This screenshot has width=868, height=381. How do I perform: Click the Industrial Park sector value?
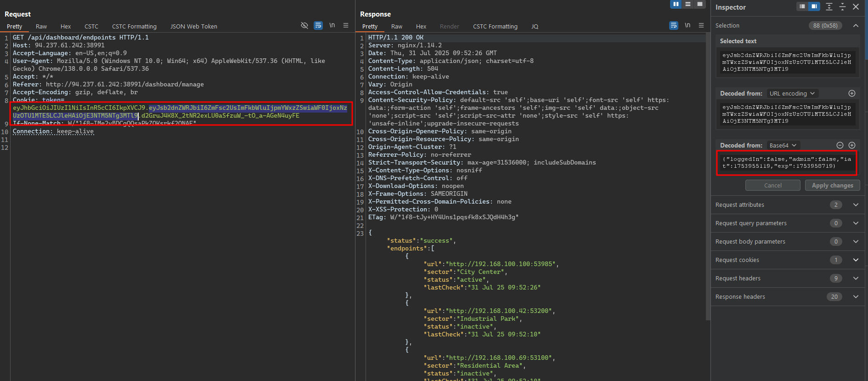(489, 318)
